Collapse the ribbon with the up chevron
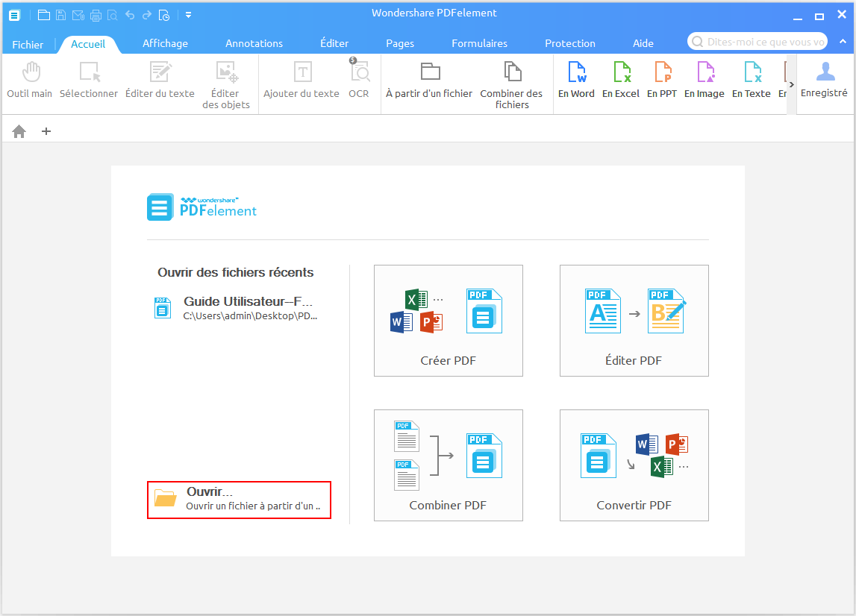 tap(843, 42)
